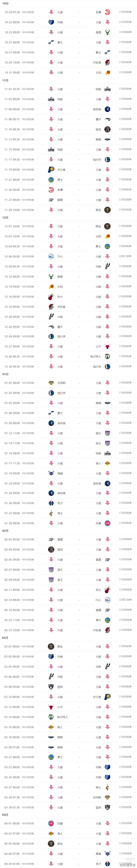Click the Nets logo in the 03-08 game
Screen dimensions: 137x868
[51, 687]
